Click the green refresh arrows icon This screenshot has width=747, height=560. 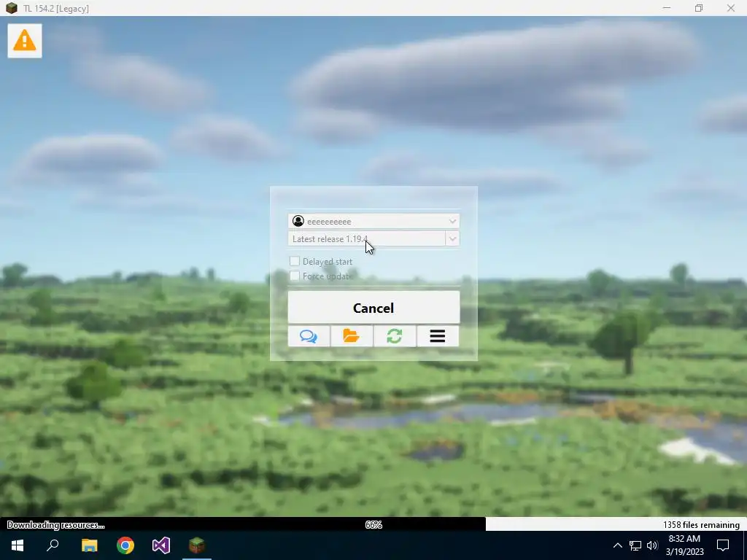click(x=395, y=336)
